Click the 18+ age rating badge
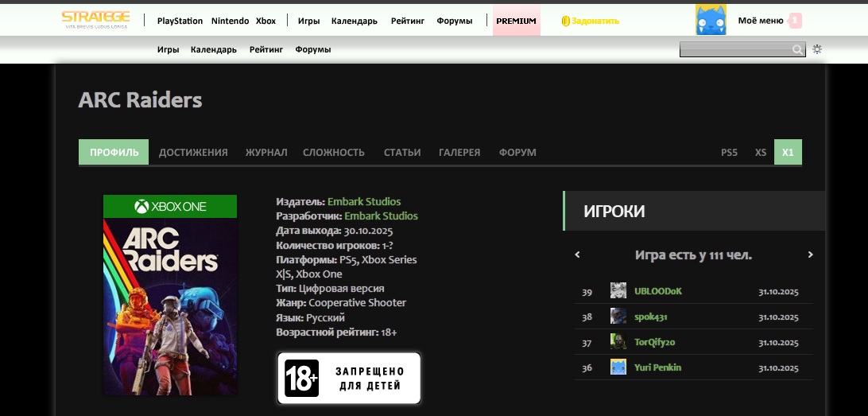Viewport: 868px width, 416px height. (349, 379)
